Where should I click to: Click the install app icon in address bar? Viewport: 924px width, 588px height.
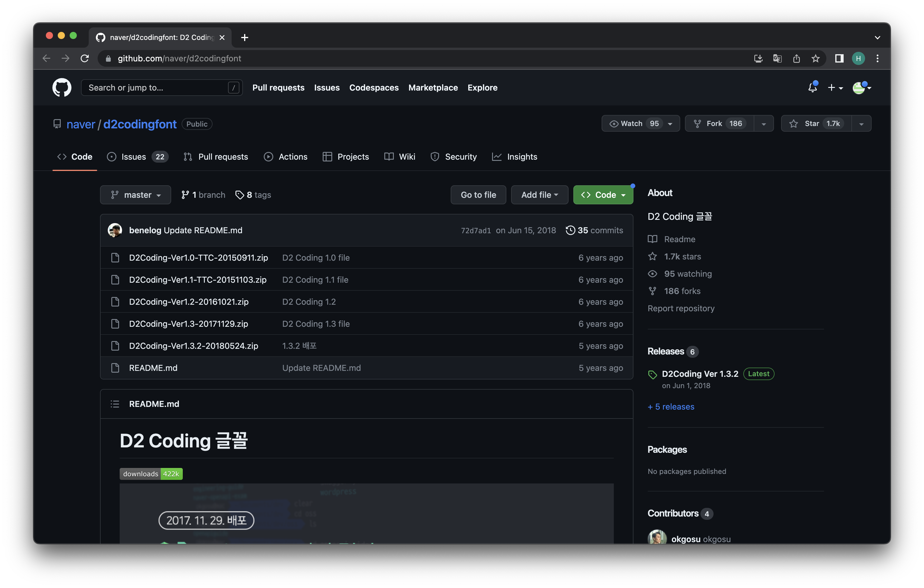click(x=758, y=58)
